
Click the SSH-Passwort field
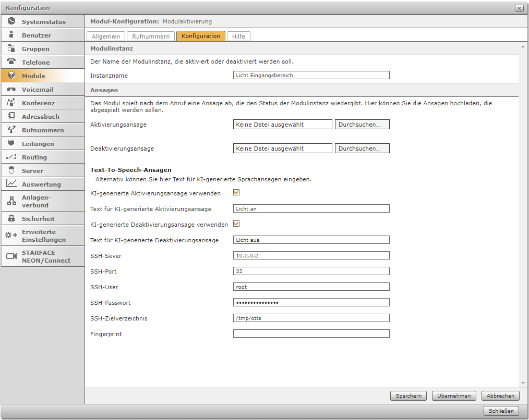tap(311, 302)
